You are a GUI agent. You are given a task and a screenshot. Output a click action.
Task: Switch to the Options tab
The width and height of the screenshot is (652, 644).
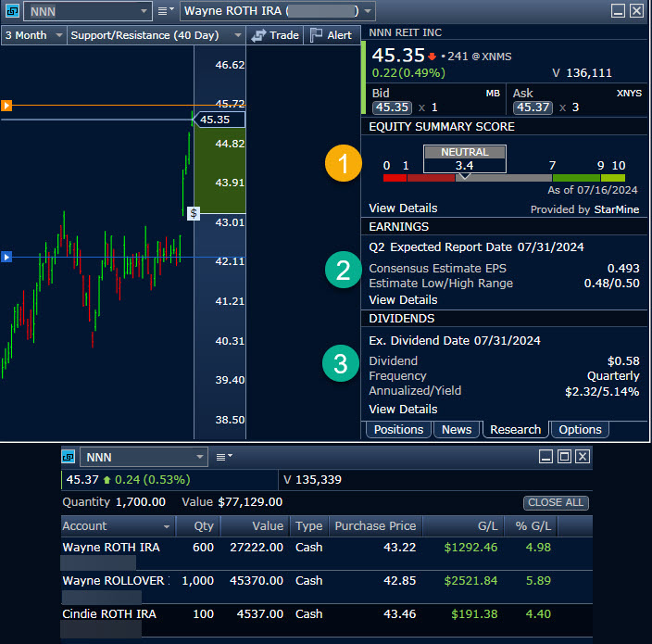tap(580, 429)
